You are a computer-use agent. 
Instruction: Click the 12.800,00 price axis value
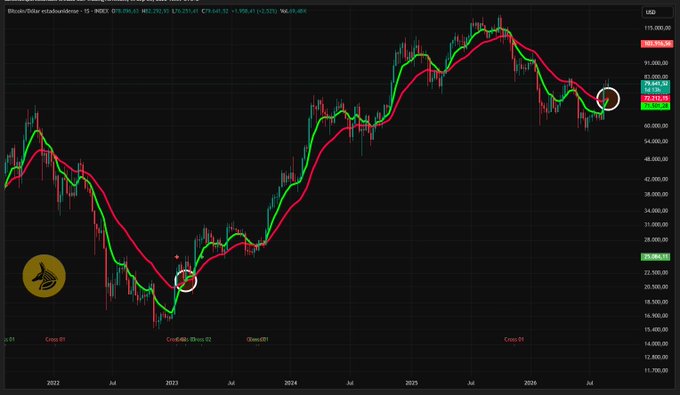[x=656, y=357]
